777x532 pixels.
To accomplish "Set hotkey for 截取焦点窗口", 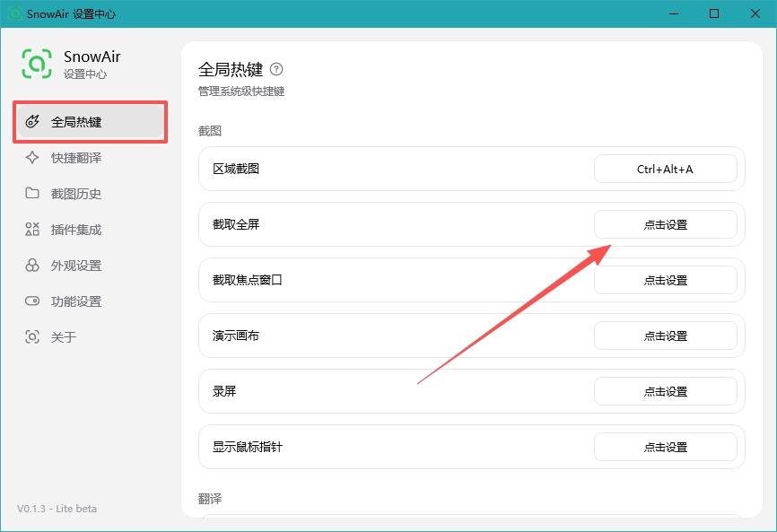I will [x=666, y=281].
